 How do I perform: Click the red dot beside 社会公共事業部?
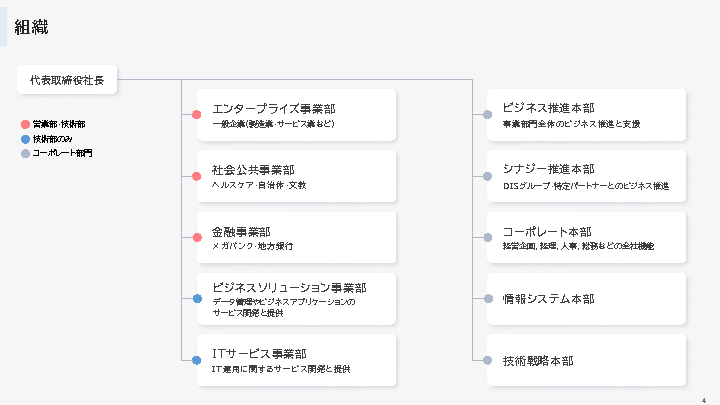[x=197, y=176]
